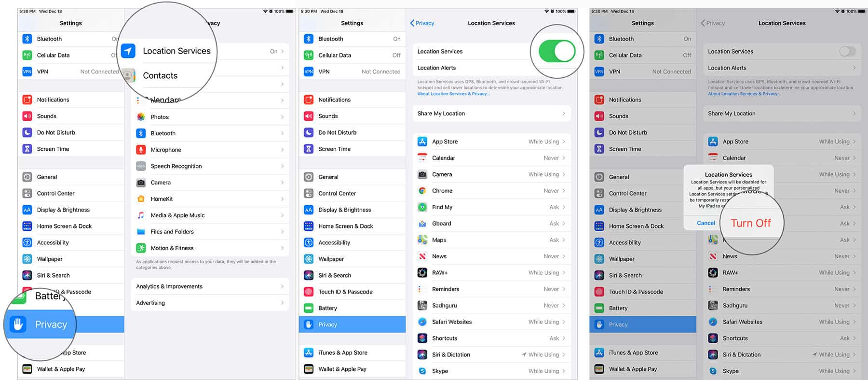This screenshot has width=868, height=380.
Task: Open Skype 'While Using' chevron in right screenshot
Action: tap(854, 371)
